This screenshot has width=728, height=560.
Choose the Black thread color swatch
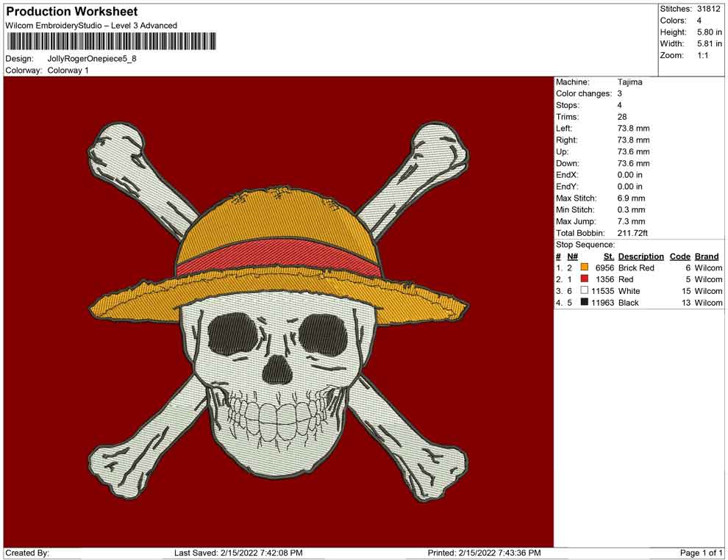click(x=585, y=303)
